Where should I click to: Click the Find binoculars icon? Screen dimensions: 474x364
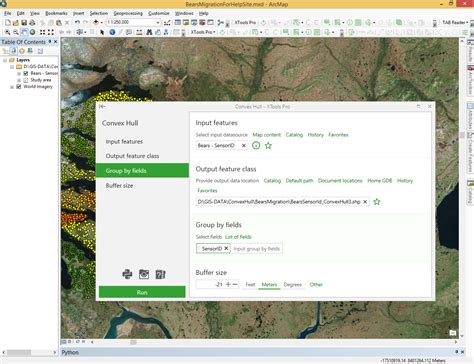(149, 32)
